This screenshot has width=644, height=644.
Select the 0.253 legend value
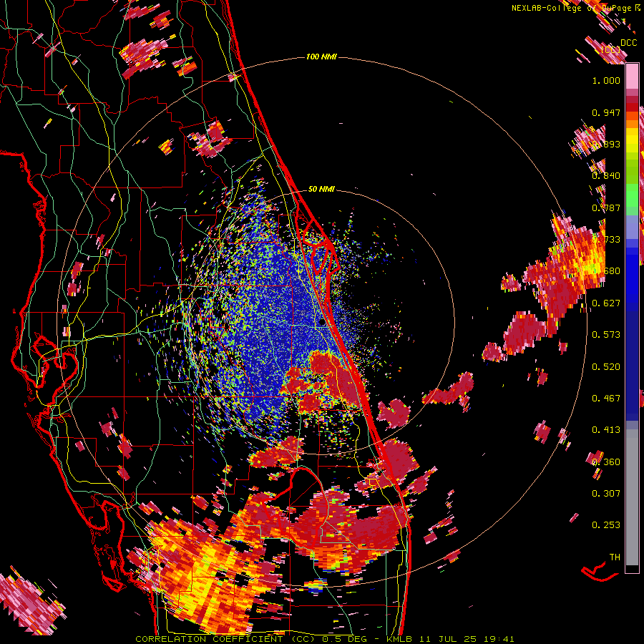[606, 525]
